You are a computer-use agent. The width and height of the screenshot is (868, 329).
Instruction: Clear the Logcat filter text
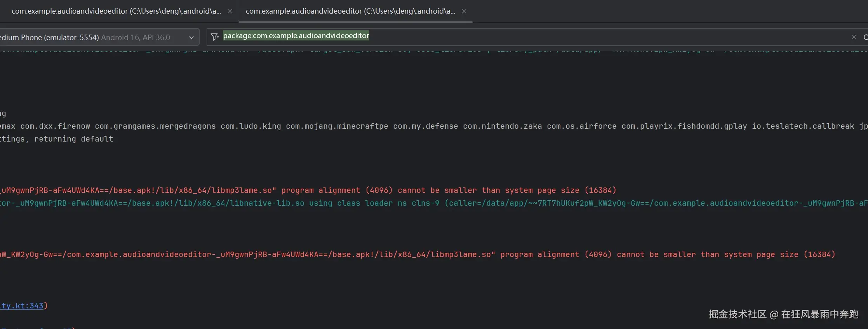854,37
